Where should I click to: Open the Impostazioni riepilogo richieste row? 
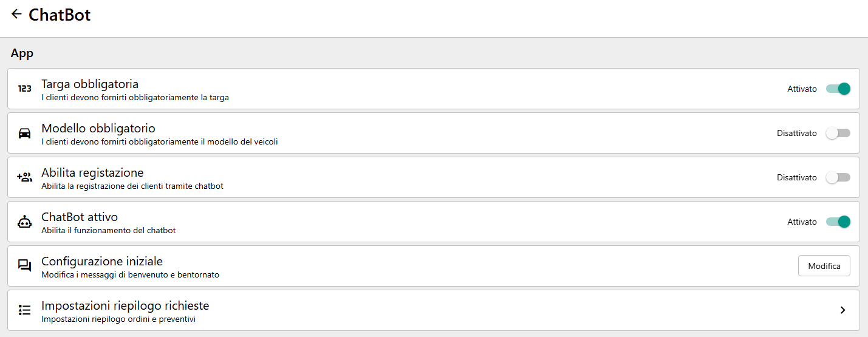click(x=434, y=310)
